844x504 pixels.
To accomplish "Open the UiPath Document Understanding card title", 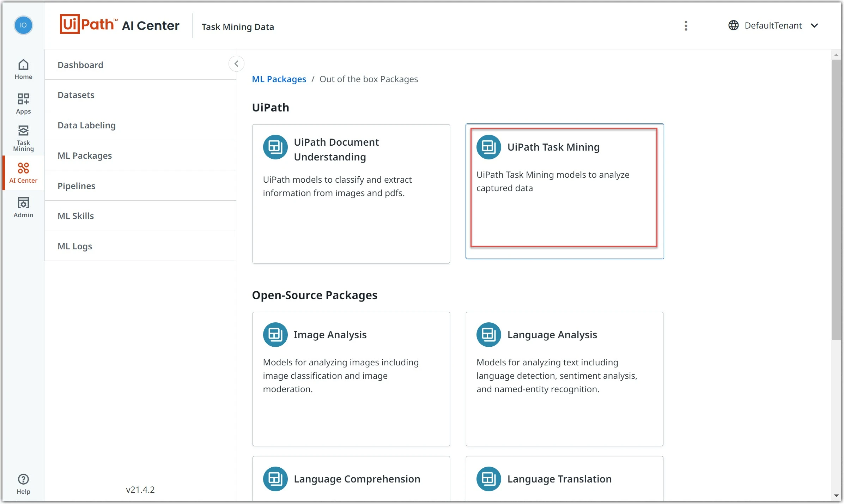I will coord(336,150).
